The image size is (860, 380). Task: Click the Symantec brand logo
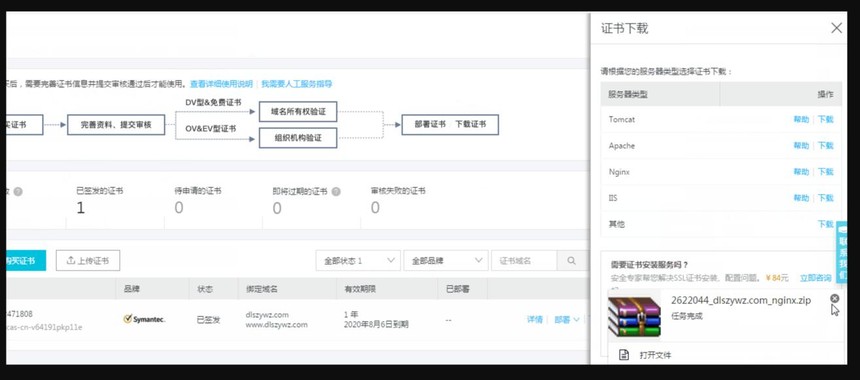[x=144, y=319]
